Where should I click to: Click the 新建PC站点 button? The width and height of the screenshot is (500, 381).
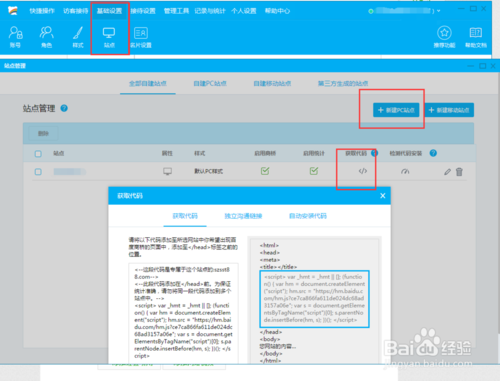tap(396, 110)
